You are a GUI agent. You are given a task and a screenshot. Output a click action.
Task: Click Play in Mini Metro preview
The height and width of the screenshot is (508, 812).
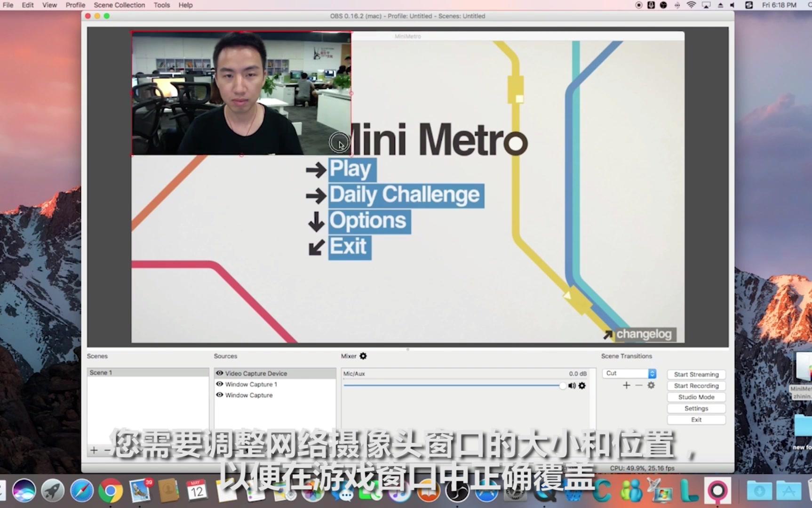click(352, 169)
